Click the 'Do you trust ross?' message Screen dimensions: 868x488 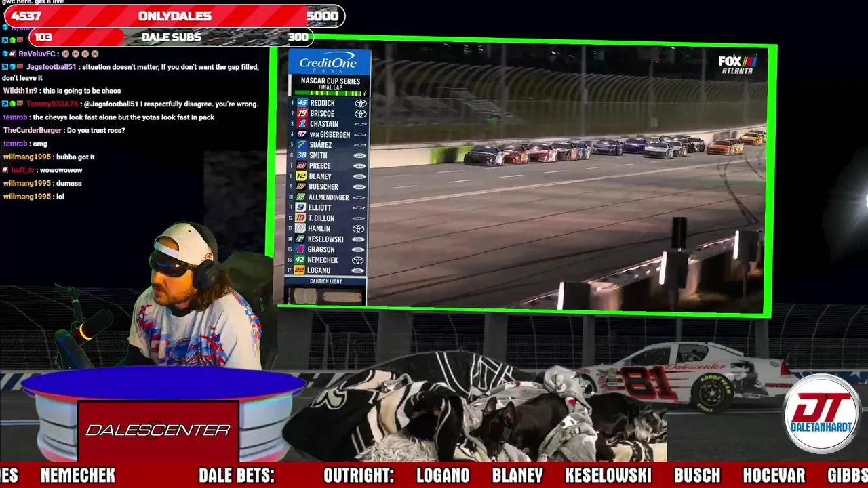(x=96, y=130)
